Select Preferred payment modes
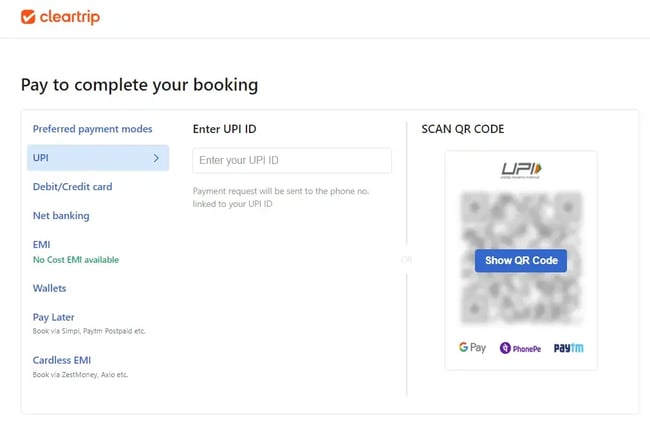 click(x=93, y=129)
